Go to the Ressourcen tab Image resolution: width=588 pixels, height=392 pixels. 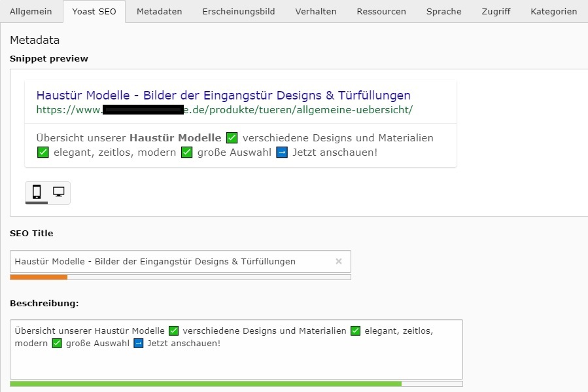point(381,12)
